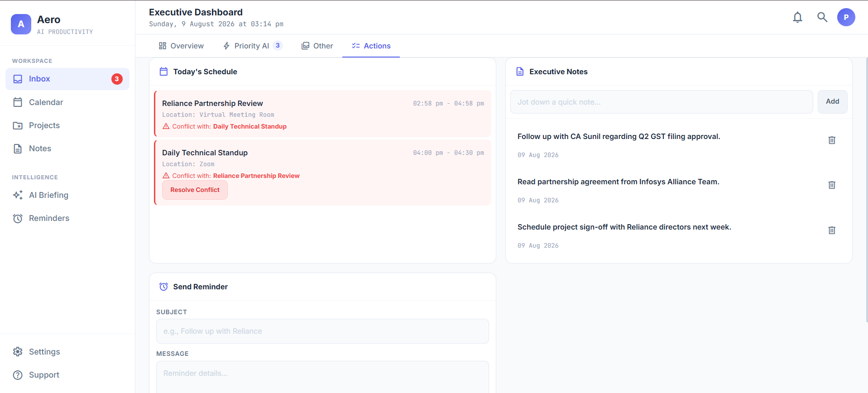The image size is (868, 393).
Task: Click warning icon on Reliance Partnership Review
Action: tap(166, 126)
